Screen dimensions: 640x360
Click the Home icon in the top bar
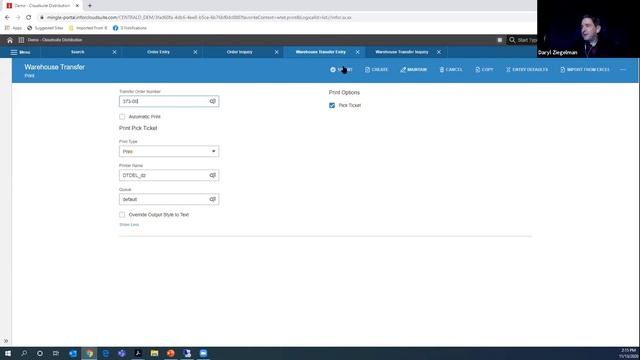(x=10, y=40)
